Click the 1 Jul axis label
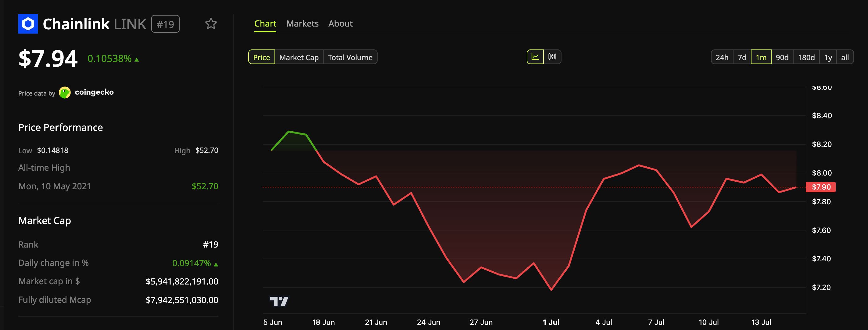This screenshot has width=868, height=330. [x=551, y=322]
